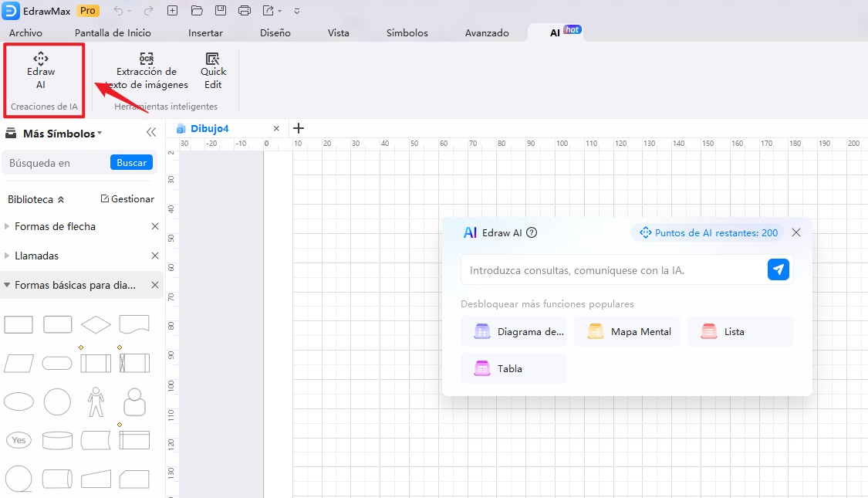Pick the stick figure person shape
The image size is (868, 498).
point(96,401)
